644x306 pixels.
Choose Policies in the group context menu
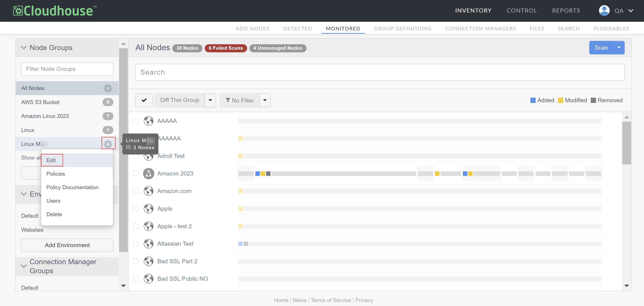click(x=77, y=174)
